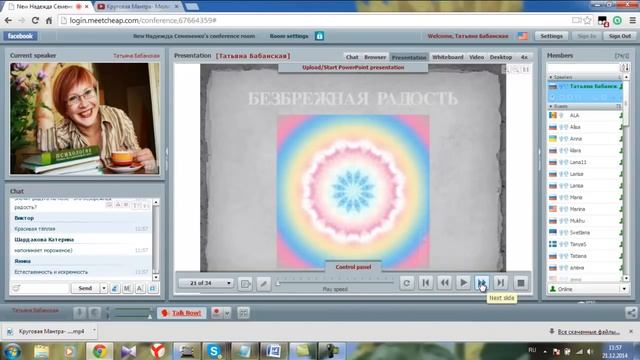Select member Anna in the Members list

(584, 139)
